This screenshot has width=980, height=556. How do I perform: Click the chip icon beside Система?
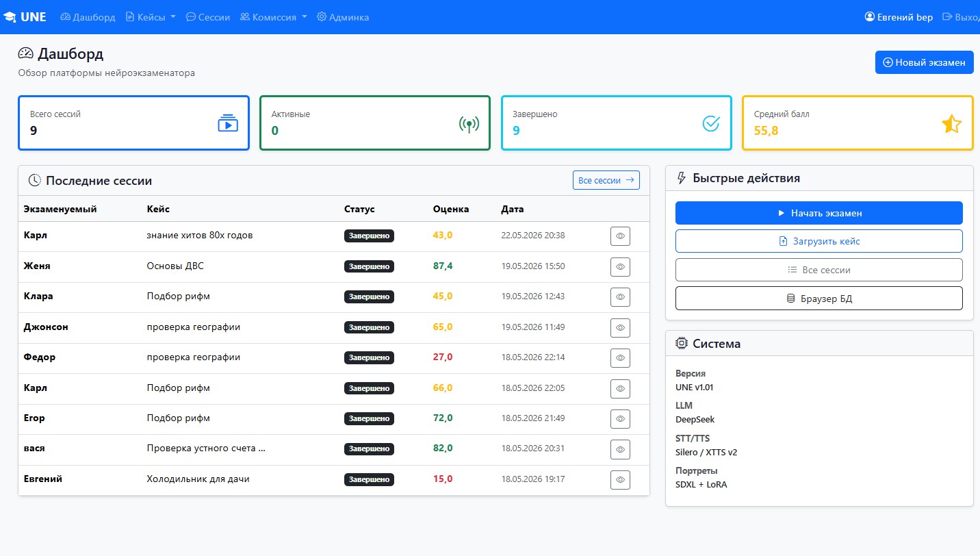(682, 344)
